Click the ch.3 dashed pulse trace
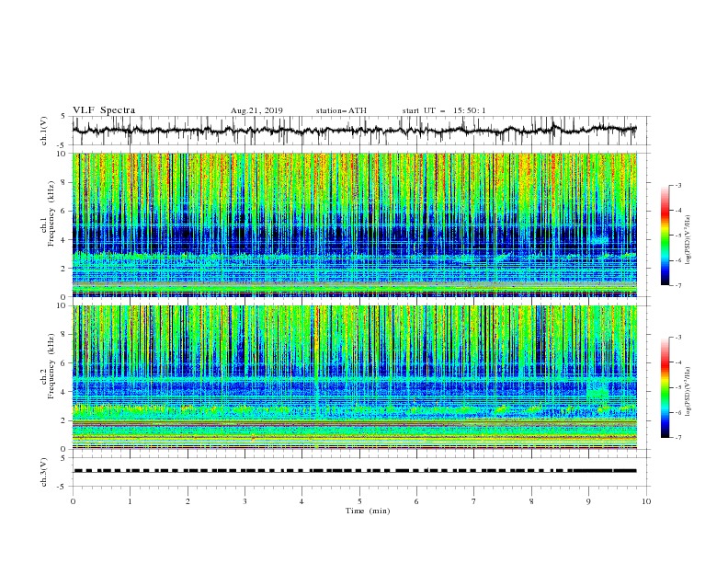This screenshot has width=728, height=563. click(x=355, y=471)
